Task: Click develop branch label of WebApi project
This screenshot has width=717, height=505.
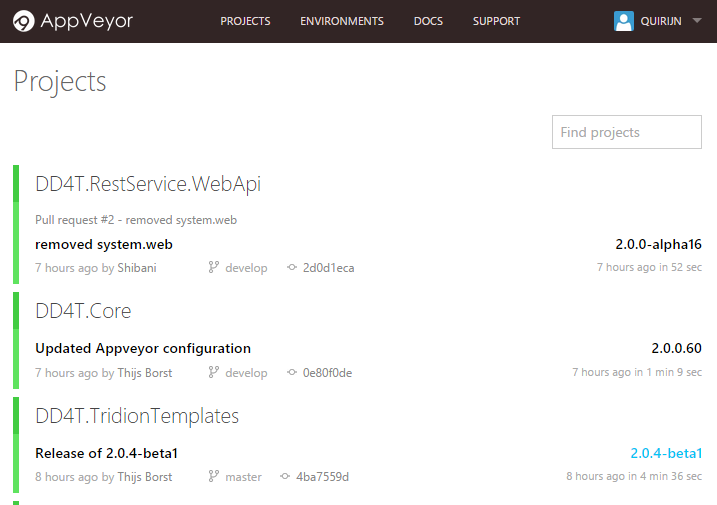Action: coord(246,268)
